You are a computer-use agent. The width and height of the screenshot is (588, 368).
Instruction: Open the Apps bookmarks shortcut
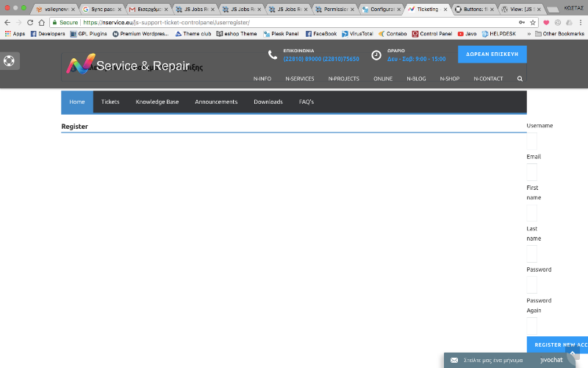pos(15,34)
